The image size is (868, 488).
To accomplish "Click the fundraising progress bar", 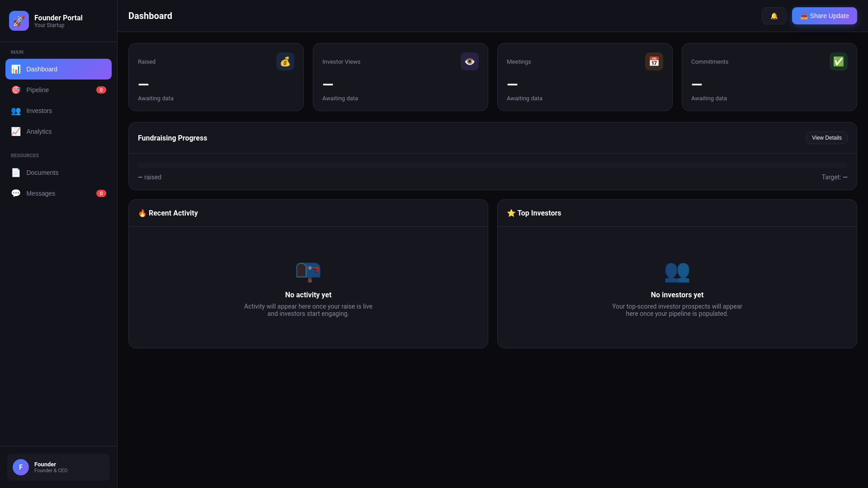I will tap(493, 165).
